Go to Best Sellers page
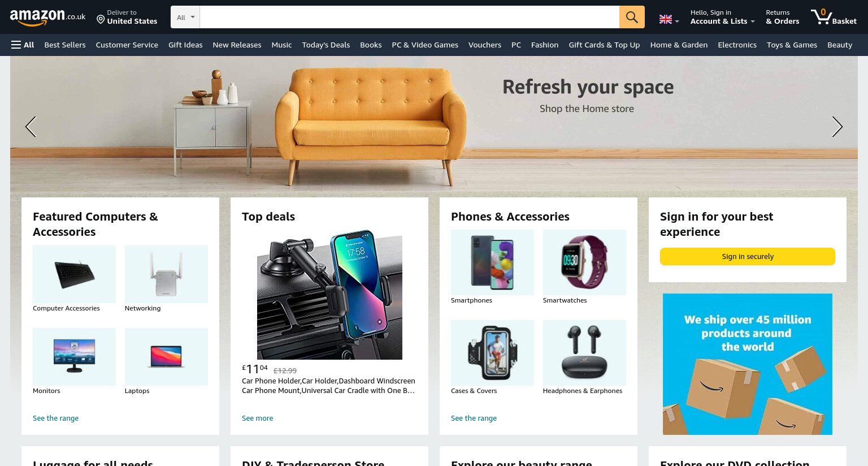Viewport: 868px width, 466px height. tap(65, 45)
